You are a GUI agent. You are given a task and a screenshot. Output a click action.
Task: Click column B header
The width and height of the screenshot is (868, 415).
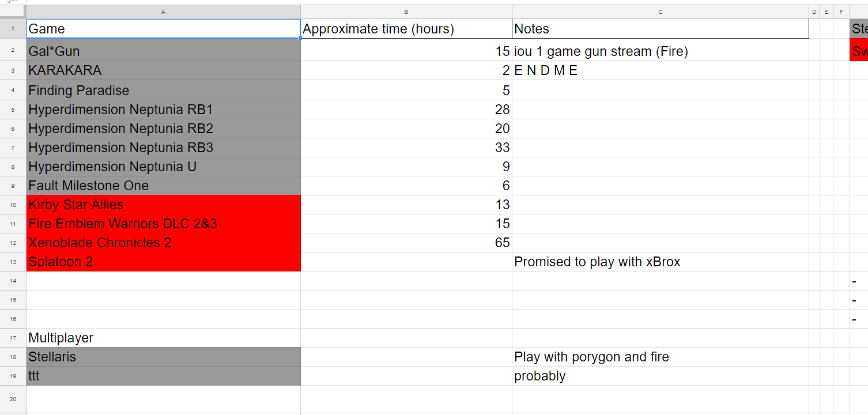coord(406,12)
